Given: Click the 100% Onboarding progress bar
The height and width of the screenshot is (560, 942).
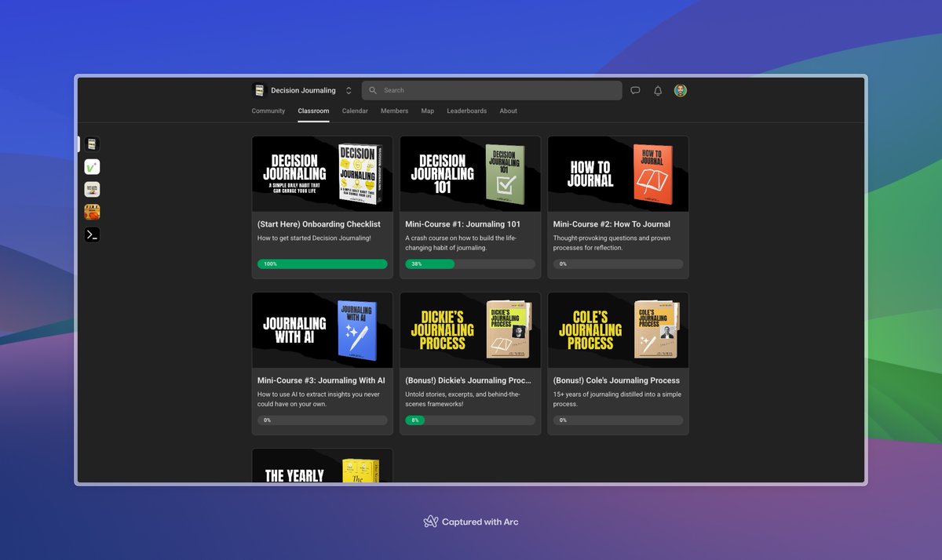Looking at the screenshot, I should 322,264.
